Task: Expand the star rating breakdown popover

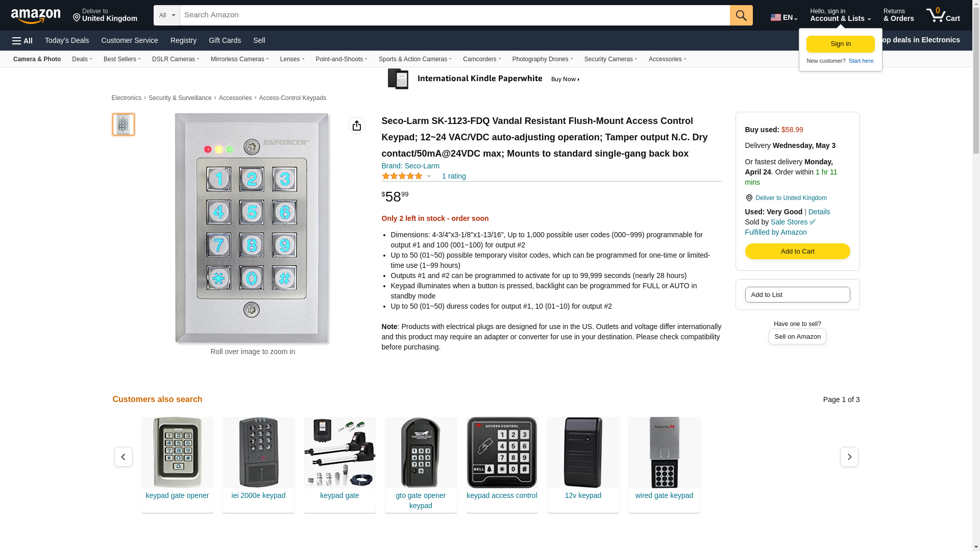Action: point(429,176)
